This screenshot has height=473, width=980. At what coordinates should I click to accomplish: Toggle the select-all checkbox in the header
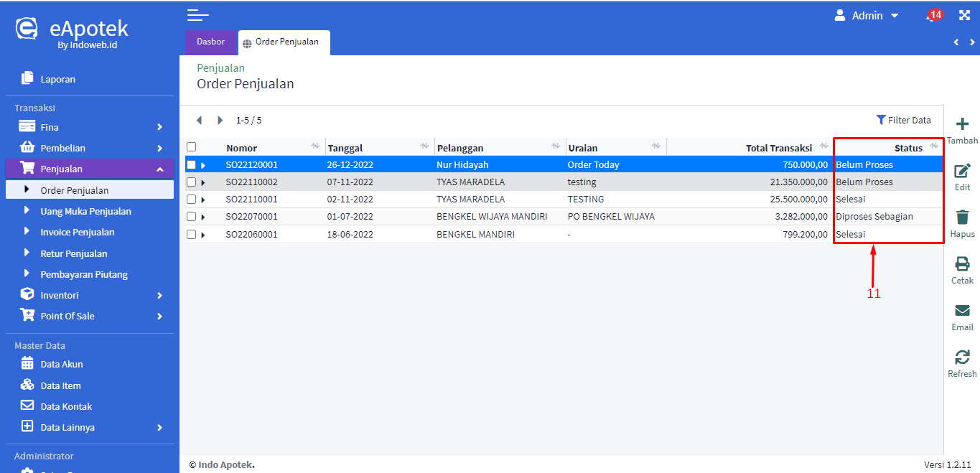(192, 147)
